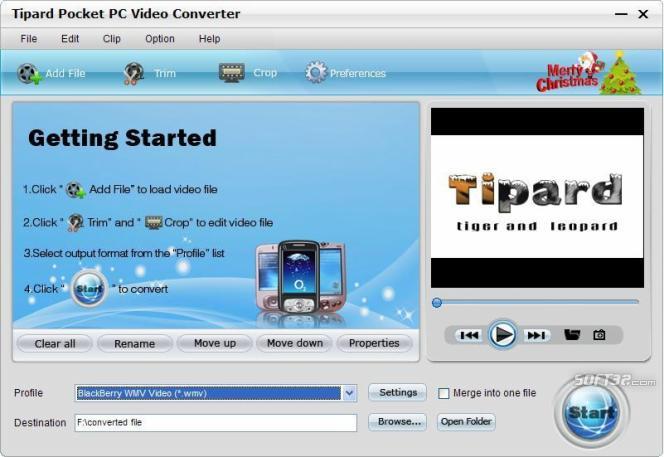This screenshot has height=457, width=664.
Task: Toggle Merge into one file checkbox
Action: point(443,393)
